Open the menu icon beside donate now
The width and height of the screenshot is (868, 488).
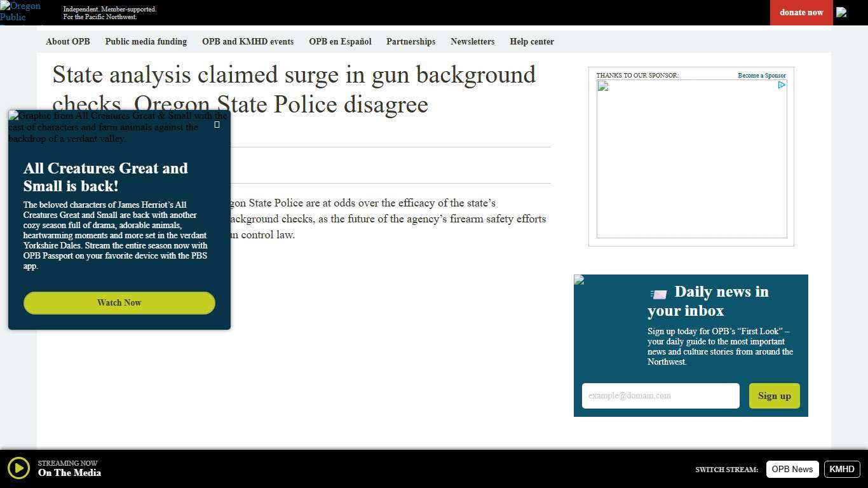(x=841, y=12)
